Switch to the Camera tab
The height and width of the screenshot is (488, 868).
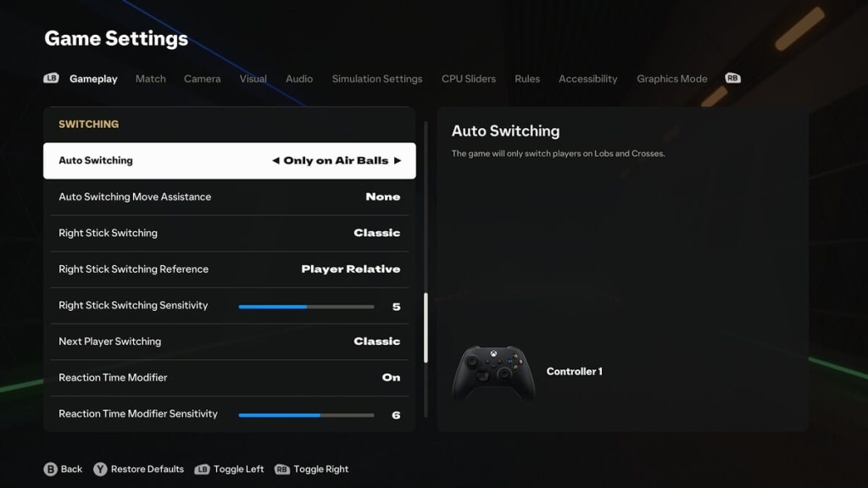(x=202, y=79)
